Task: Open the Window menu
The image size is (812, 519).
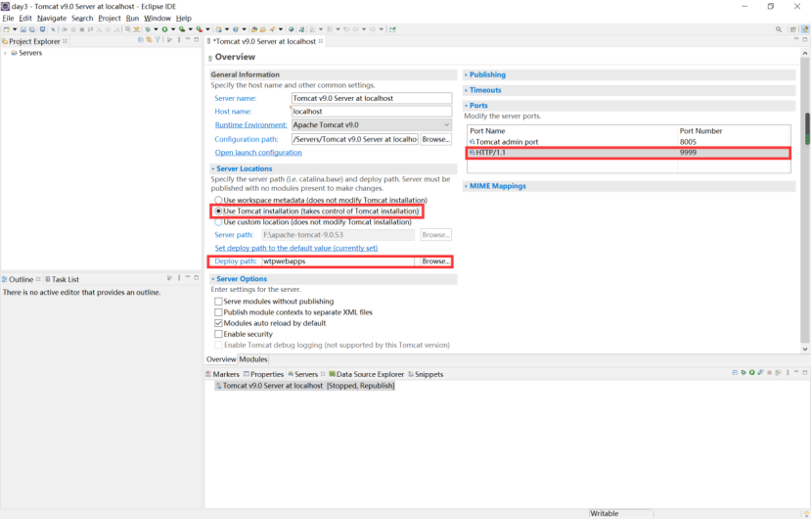Action: point(157,19)
